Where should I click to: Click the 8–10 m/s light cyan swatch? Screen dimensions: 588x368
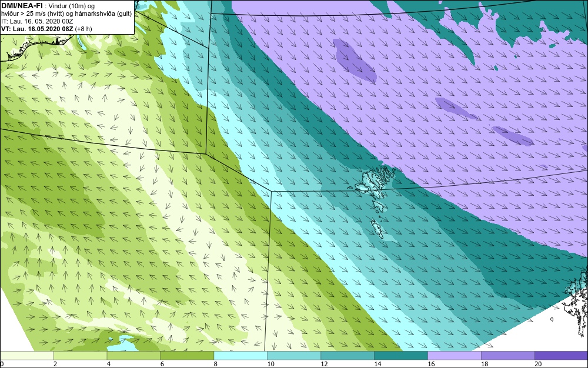click(240, 355)
